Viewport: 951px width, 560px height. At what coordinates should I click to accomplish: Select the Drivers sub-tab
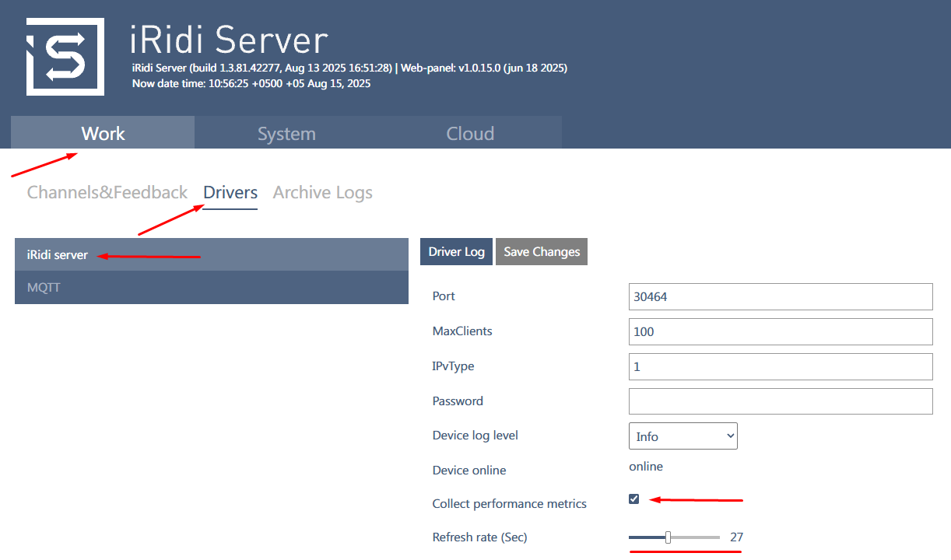[x=230, y=192]
